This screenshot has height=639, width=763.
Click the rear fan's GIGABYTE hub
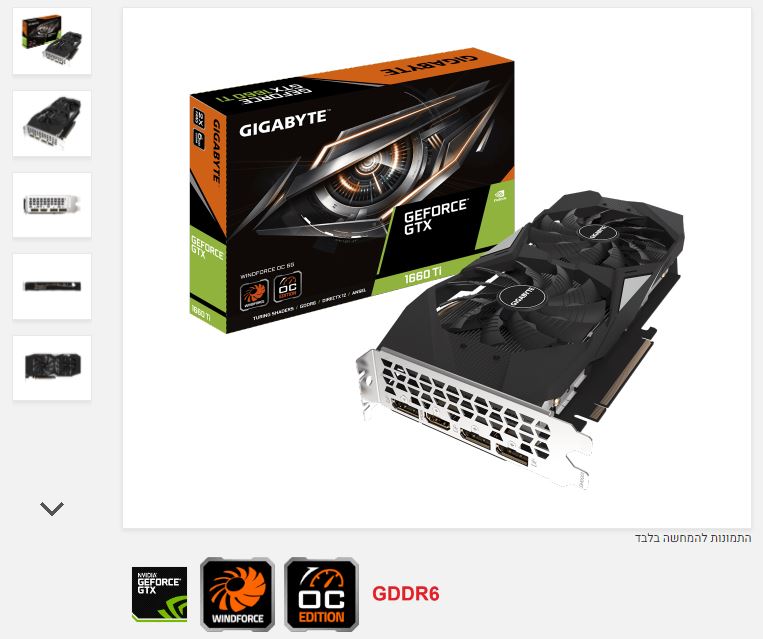point(598,232)
